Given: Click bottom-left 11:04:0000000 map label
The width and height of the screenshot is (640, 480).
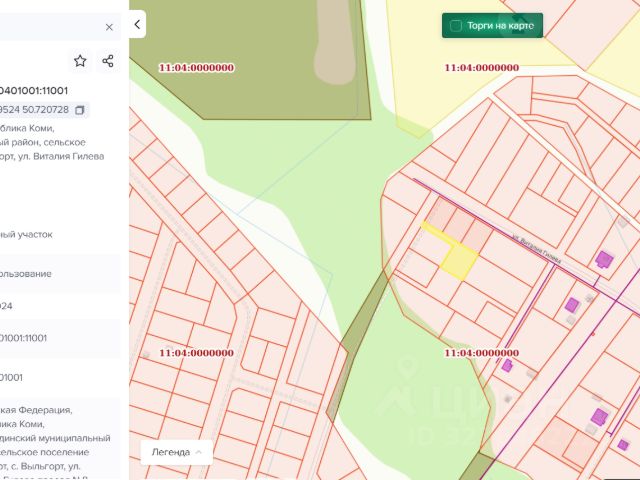Looking at the screenshot, I should pos(196,353).
